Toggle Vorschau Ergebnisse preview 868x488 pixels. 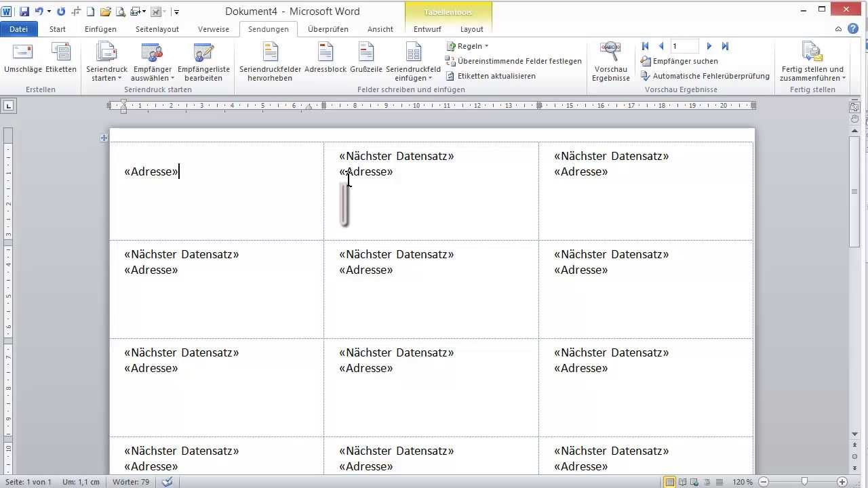(x=610, y=60)
